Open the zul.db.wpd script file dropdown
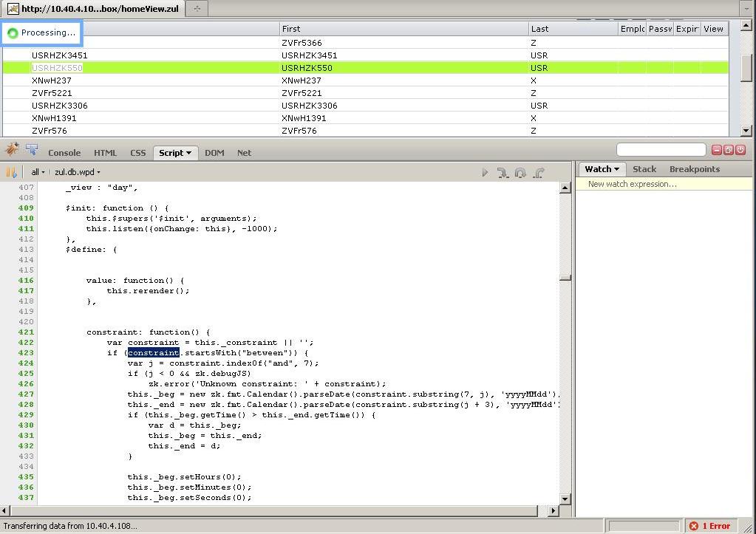Viewport: 756px width, 534px height. coord(78,172)
